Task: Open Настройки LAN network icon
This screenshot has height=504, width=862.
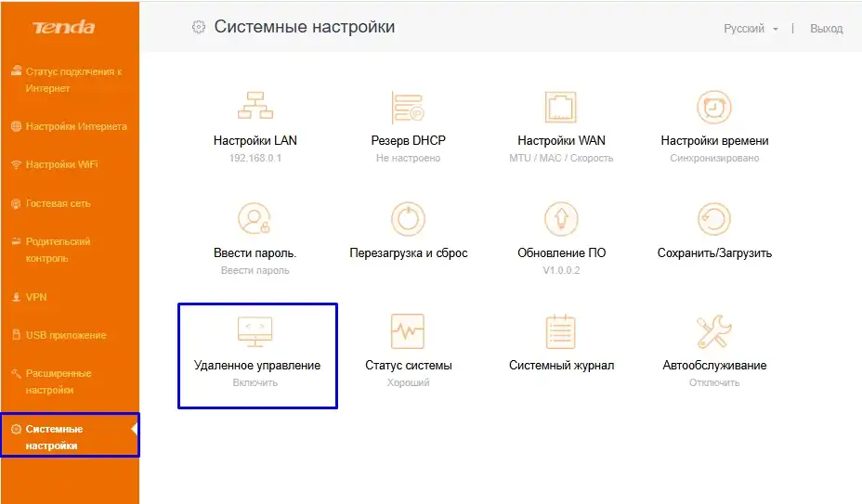Action: [x=255, y=106]
